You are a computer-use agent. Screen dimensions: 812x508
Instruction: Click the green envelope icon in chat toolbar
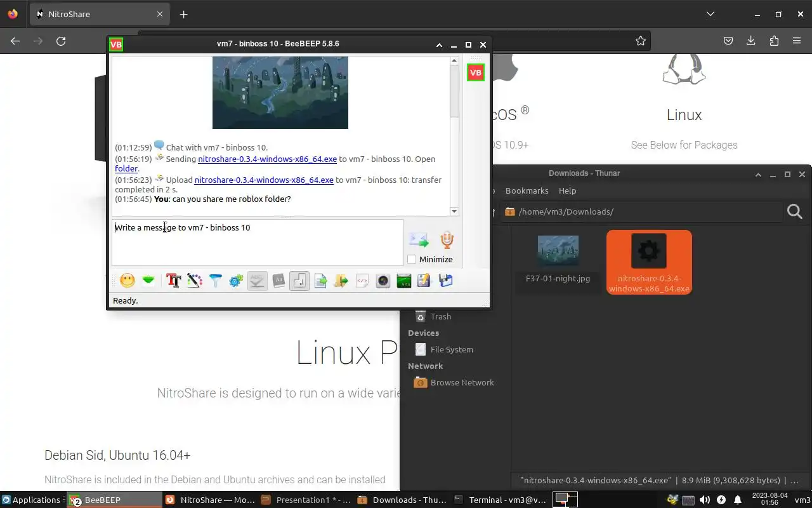(x=148, y=280)
